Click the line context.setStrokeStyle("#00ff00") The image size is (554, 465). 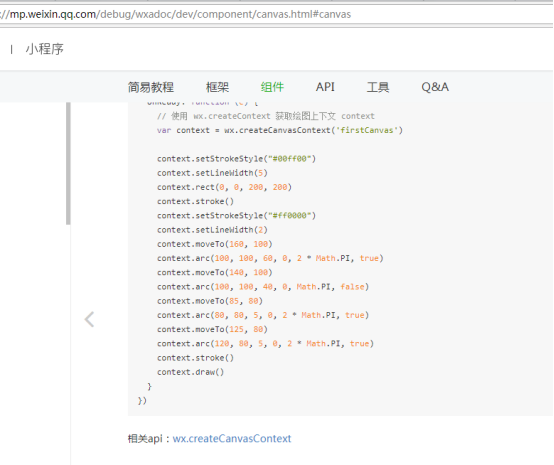click(236, 159)
